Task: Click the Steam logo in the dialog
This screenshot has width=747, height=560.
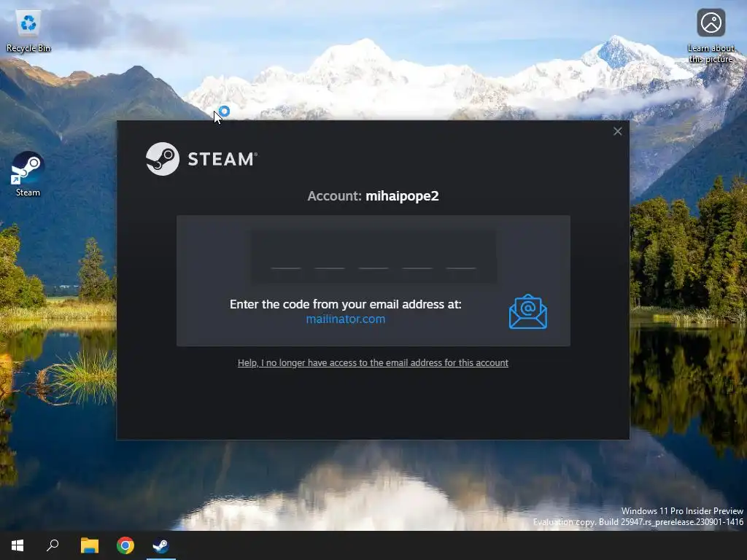Action: [x=201, y=159]
